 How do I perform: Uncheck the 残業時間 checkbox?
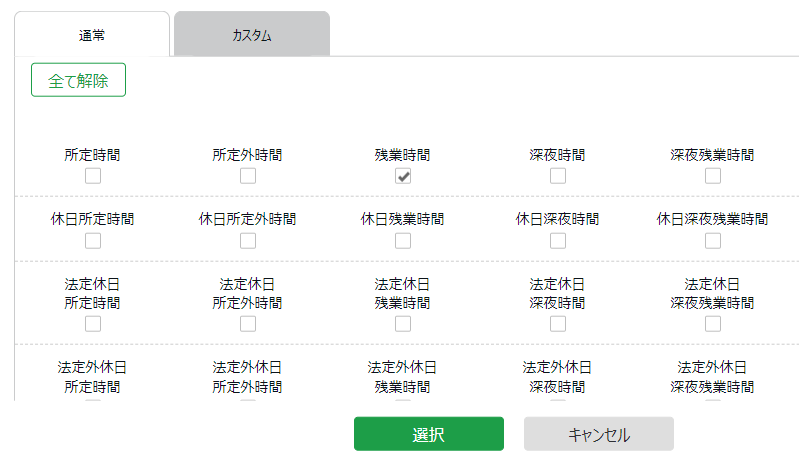pos(403,176)
